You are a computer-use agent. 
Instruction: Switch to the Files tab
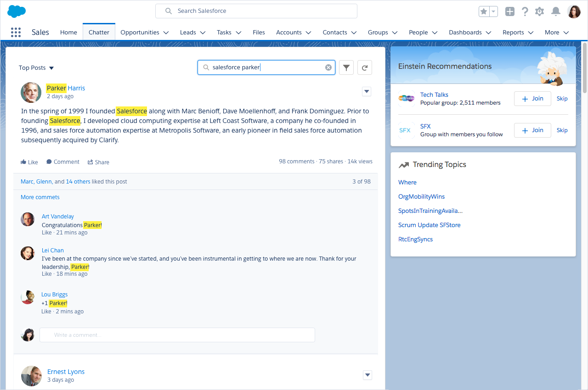(x=259, y=33)
